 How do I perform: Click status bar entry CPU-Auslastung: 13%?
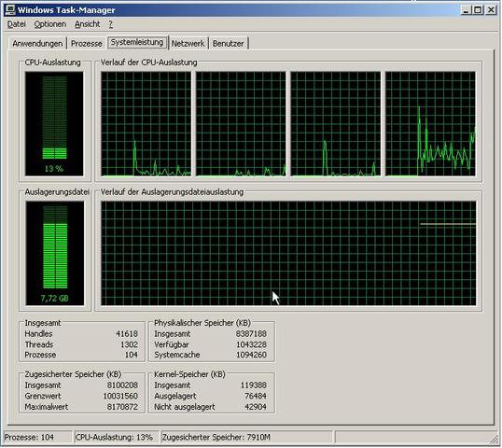tap(117, 438)
